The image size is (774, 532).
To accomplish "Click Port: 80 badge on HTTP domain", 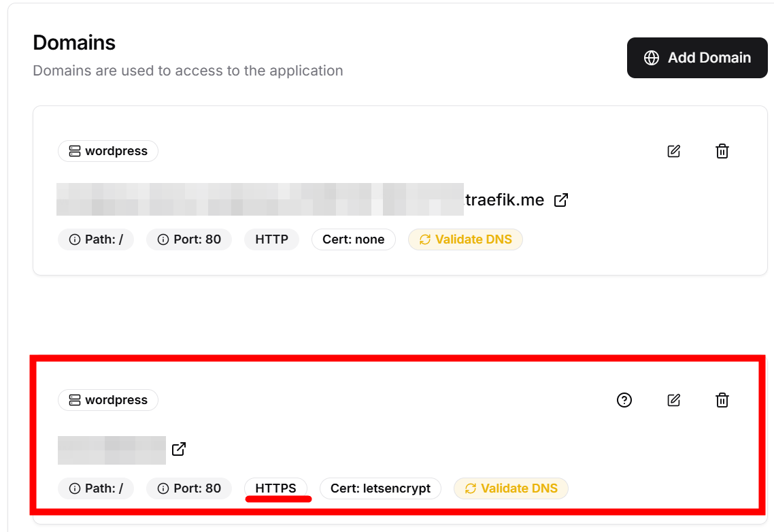I will coord(189,239).
